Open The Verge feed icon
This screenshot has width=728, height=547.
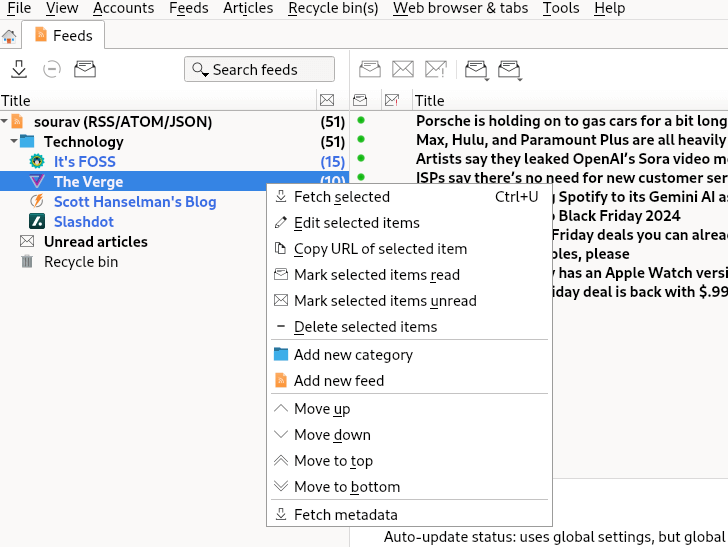click(37, 182)
